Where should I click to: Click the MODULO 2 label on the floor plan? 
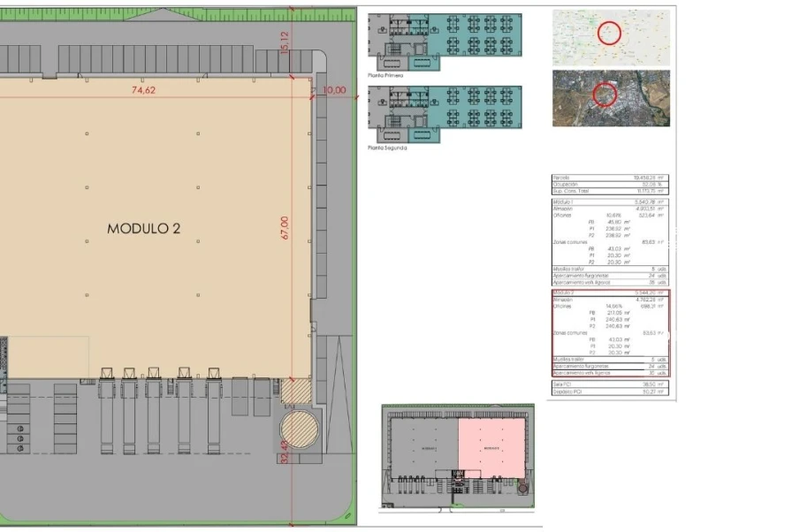tap(144, 228)
